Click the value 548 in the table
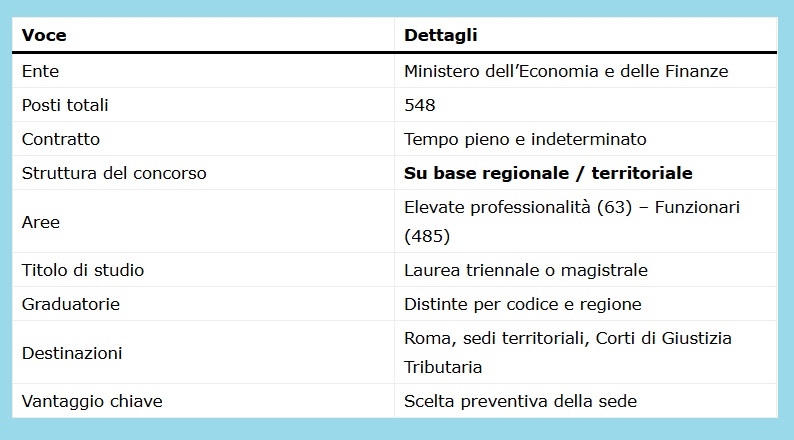The height and width of the screenshot is (440, 794). [x=420, y=105]
